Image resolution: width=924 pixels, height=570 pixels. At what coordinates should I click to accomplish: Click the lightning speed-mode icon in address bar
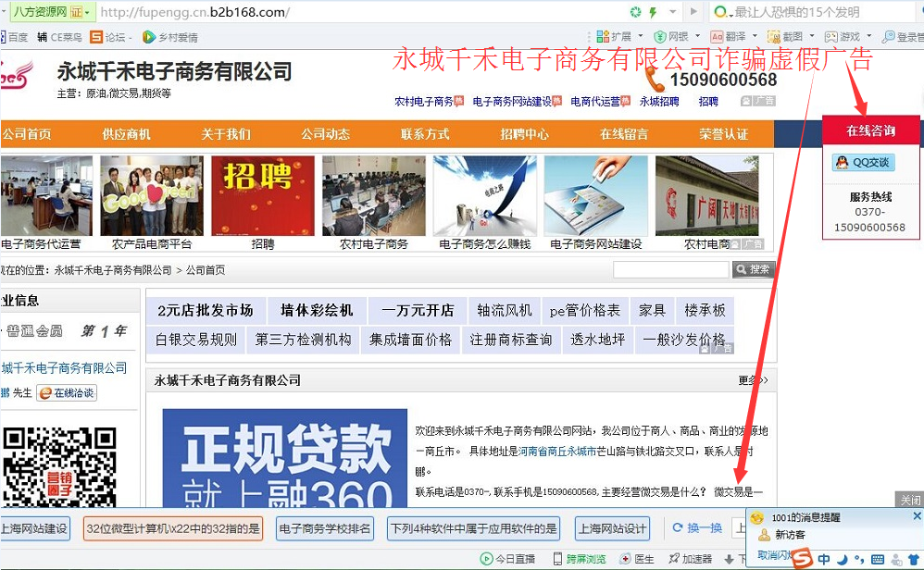click(653, 12)
